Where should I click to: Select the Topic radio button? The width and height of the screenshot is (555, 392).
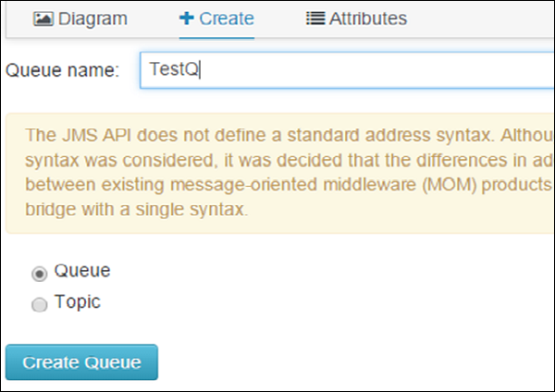(x=40, y=304)
